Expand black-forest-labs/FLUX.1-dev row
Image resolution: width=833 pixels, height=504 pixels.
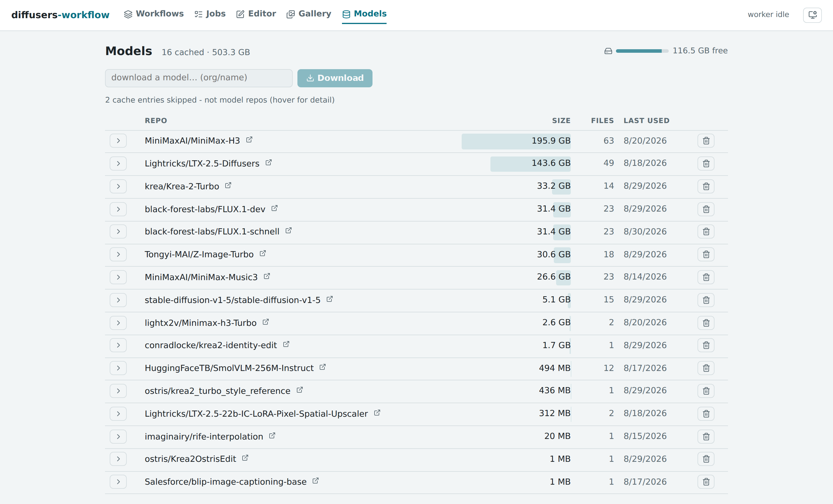[118, 209]
